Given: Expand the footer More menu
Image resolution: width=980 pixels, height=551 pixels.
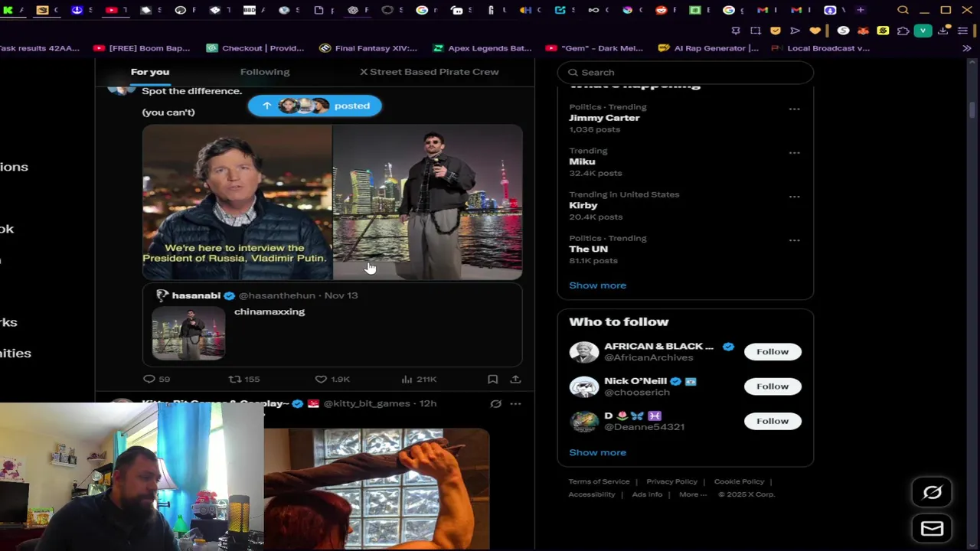Looking at the screenshot, I should coord(692,494).
